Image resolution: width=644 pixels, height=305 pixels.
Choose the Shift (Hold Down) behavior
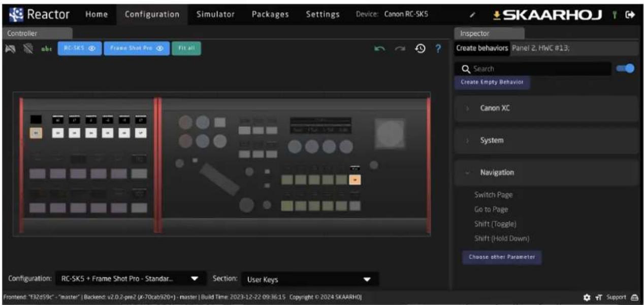[501, 239]
